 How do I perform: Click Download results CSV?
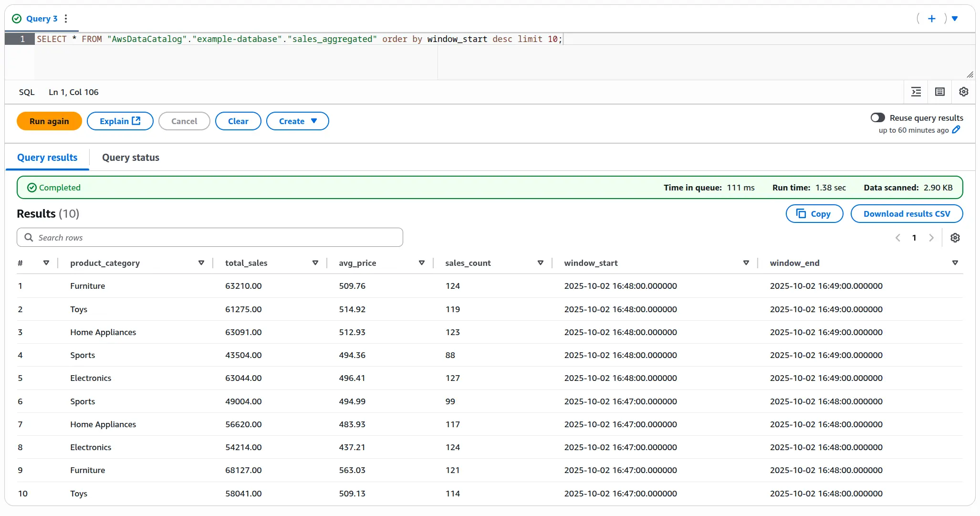[907, 214]
